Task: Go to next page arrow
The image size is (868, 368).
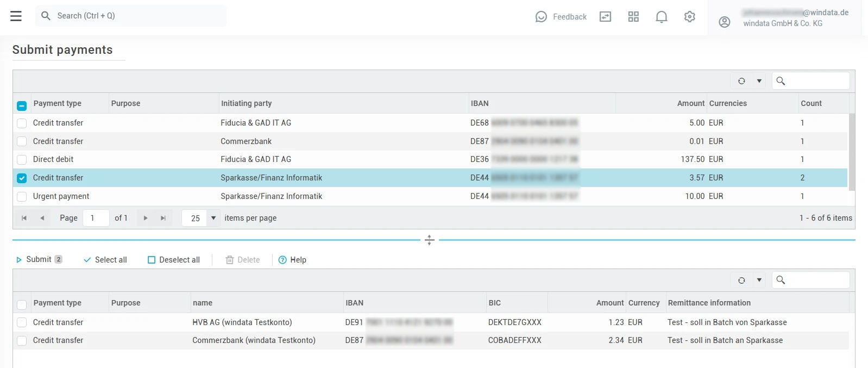Action: [146, 218]
